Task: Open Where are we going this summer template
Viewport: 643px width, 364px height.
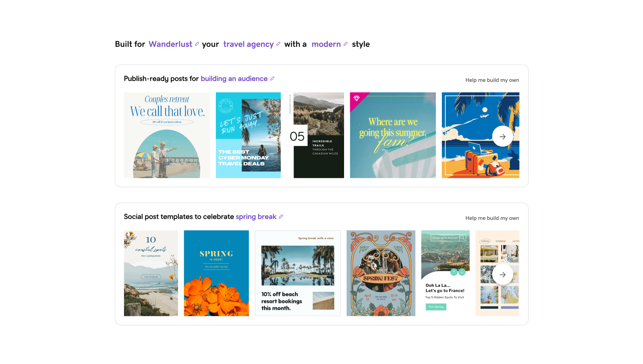Action: 393,135
